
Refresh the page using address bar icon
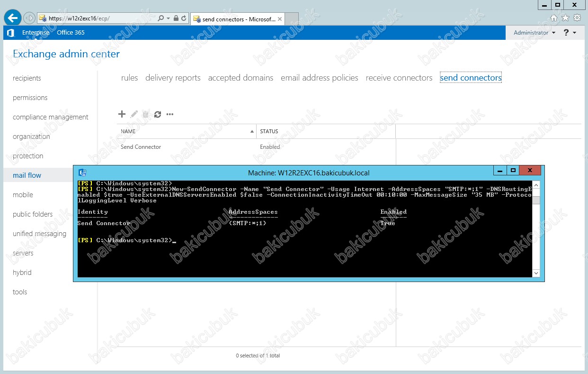(x=184, y=18)
